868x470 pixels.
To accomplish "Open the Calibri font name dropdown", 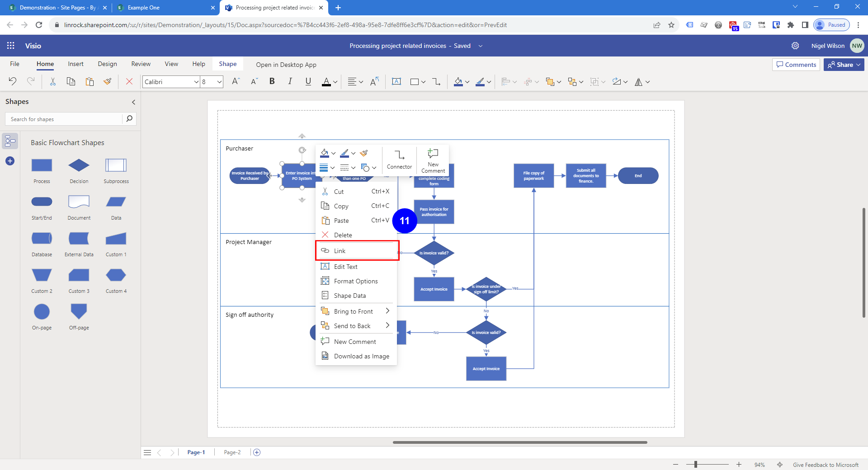I will pos(196,82).
